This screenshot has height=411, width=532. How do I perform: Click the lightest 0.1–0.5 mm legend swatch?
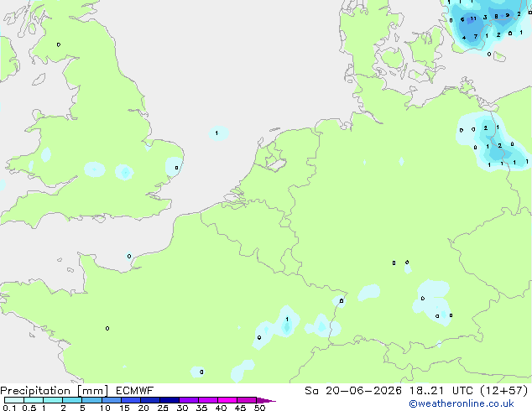[x=14, y=400]
